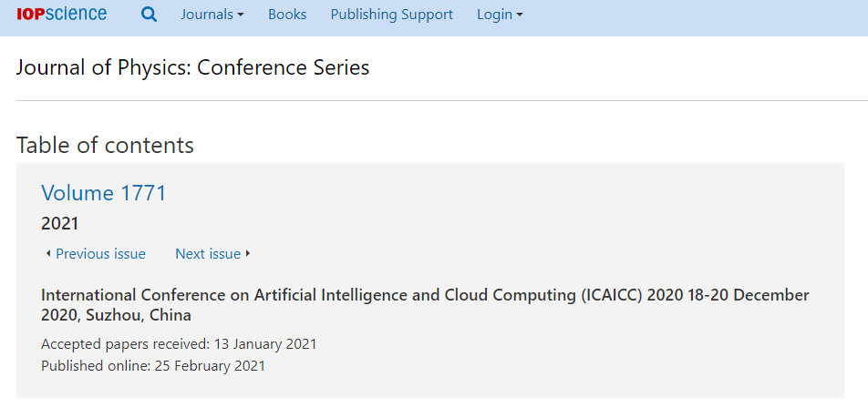Click the right triangle arrow after Next issue
The height and width of the screenshot is (418, 868).
coord(247,253)
